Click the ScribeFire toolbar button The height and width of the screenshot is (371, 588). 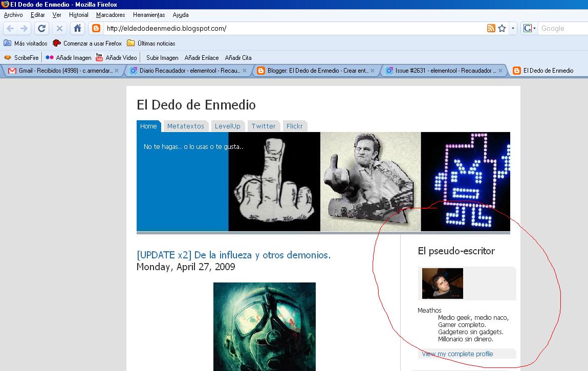tap(21, 57)
